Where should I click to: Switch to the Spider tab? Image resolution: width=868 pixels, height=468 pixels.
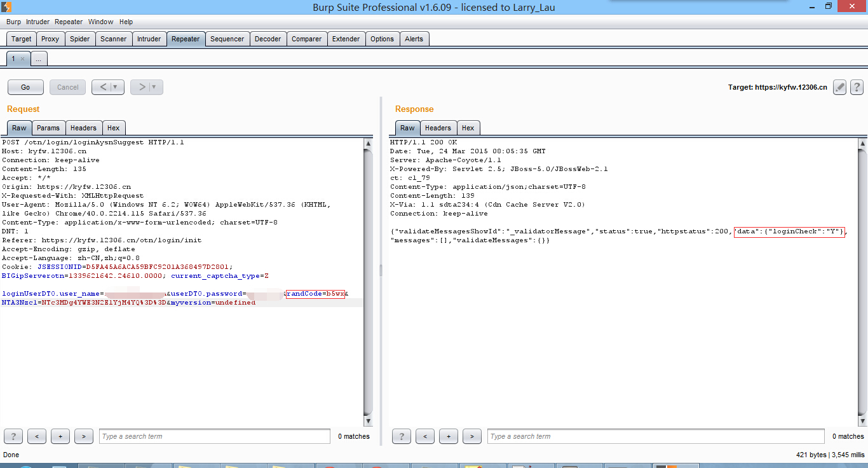(79, 39)
